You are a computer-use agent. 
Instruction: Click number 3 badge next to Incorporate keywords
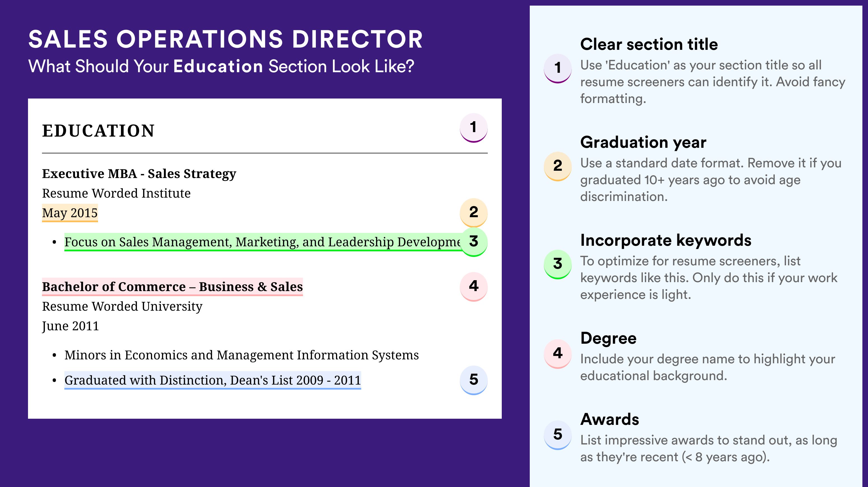click(x=558, y=264)
